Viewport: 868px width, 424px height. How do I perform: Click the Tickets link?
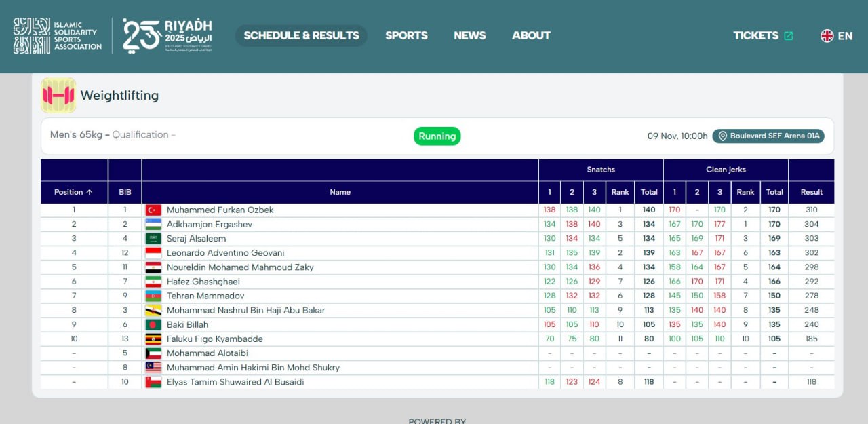tap(755, 35)
